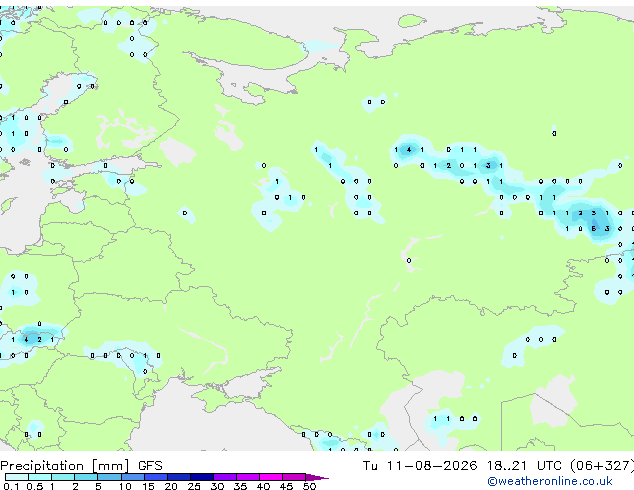Click the legend label '45'
This screenshot has height=490, width=634.
(286, 486)
